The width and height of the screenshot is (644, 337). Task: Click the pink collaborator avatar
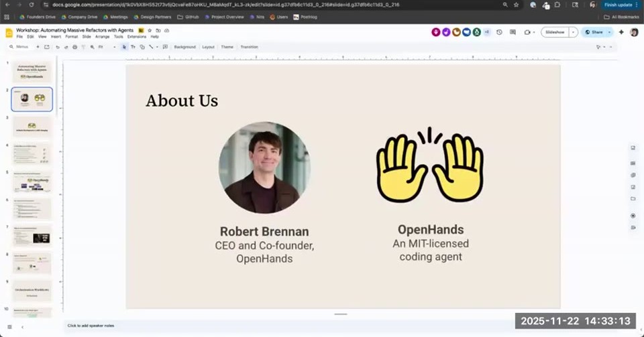pos(436,32)
